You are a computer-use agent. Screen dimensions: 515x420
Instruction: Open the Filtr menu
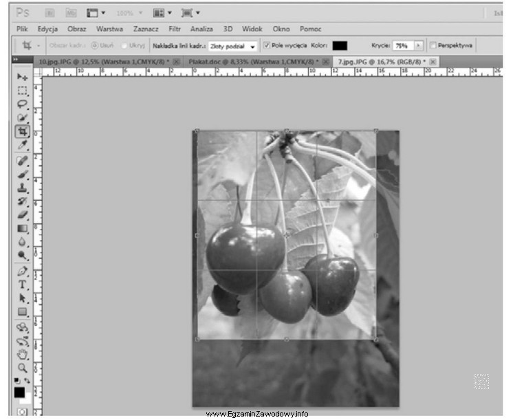click(175, 30)
